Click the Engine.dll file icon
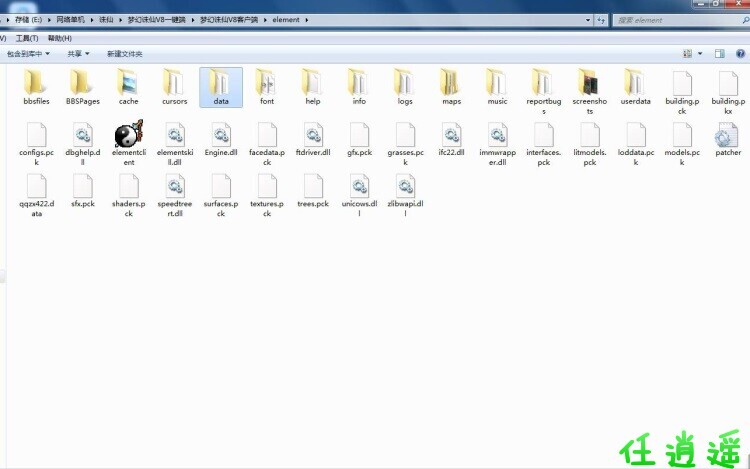 221,135
